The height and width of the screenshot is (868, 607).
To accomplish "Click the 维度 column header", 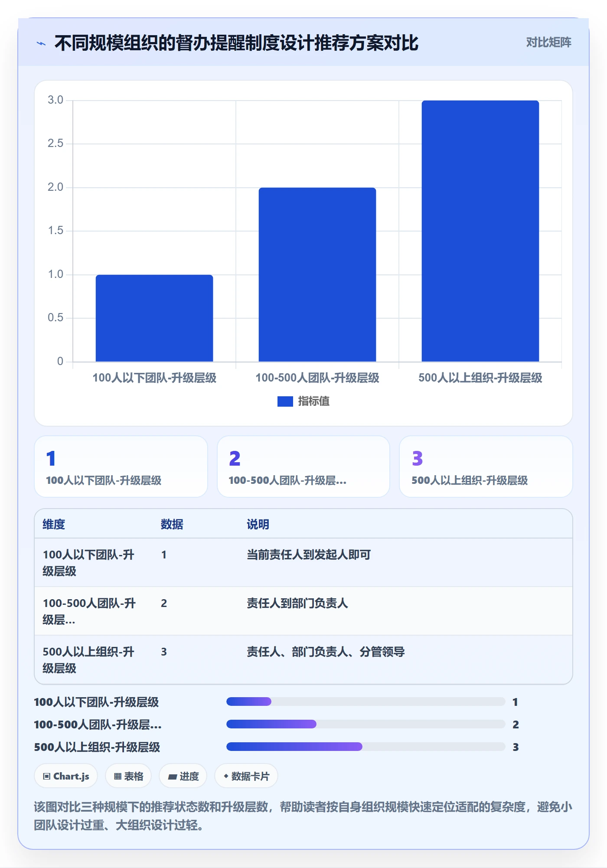I will [x=54, y=524].
